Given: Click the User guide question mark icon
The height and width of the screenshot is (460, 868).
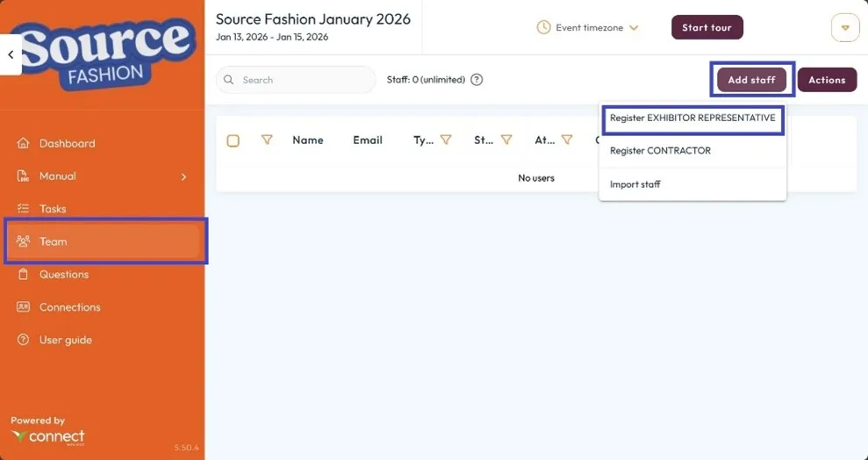Looking at the screenshot, I should (x=24, y=340).
